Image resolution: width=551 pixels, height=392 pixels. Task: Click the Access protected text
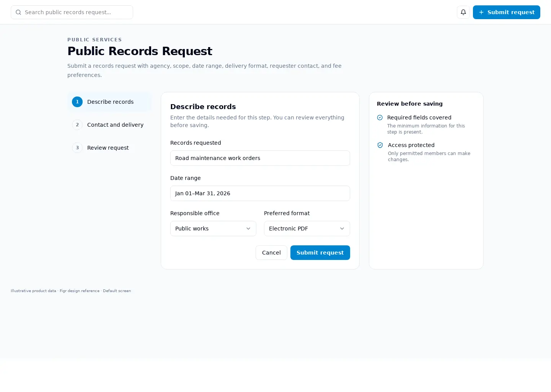point(411,145)
